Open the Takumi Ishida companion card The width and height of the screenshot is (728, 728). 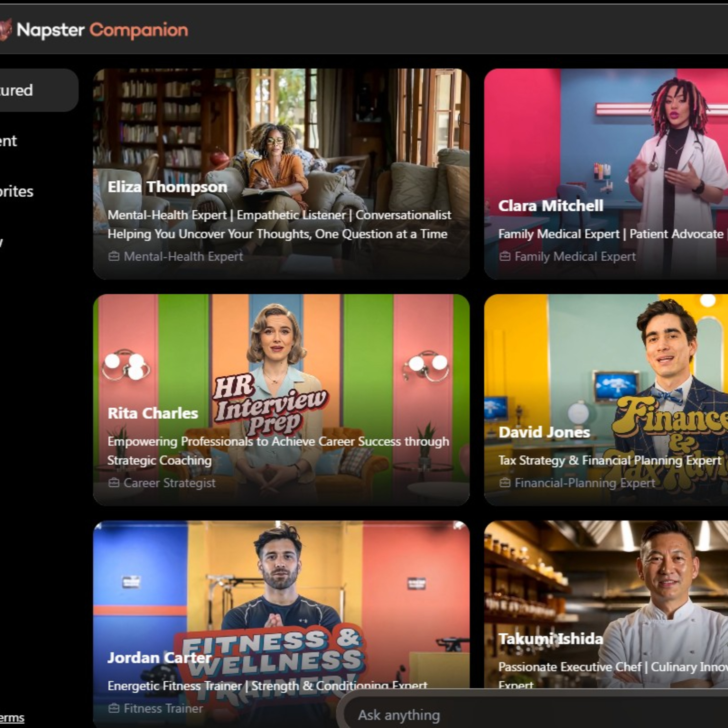point(606,604)
